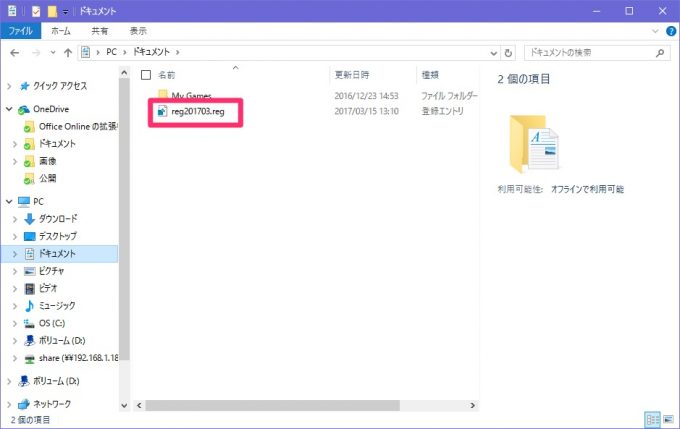
Task: Switch to the ホーム ribbon tab
Action: [x=61, y=31]
